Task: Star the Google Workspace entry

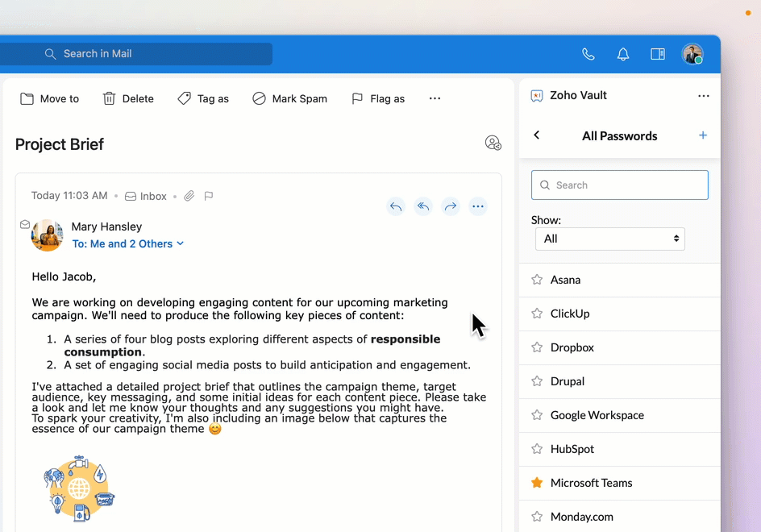Action: [537, 415]
